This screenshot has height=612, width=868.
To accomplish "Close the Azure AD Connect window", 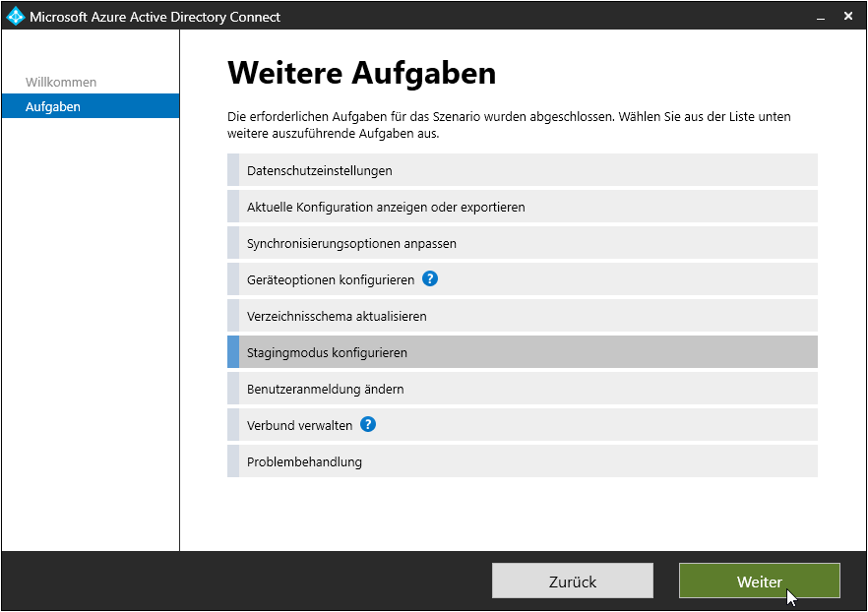I will 848,17.
